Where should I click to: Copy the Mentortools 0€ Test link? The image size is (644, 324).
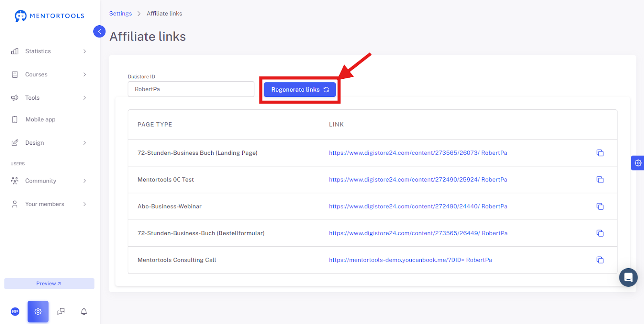pyautogui.click(x=600, y=180)
